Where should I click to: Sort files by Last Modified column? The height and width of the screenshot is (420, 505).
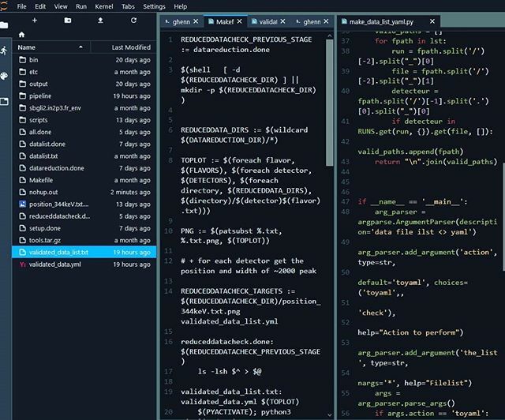(x=124, y=47)
